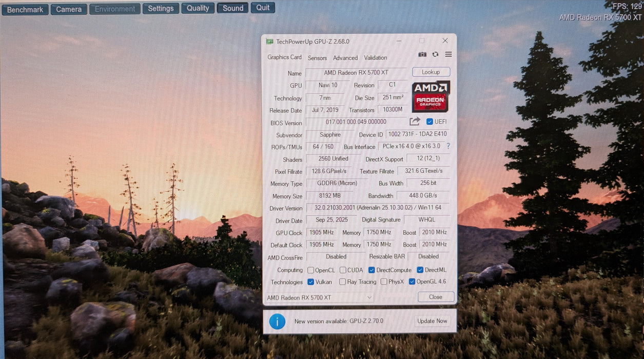
Task: Switch to the Sensors tab
Action: point(317,58)
